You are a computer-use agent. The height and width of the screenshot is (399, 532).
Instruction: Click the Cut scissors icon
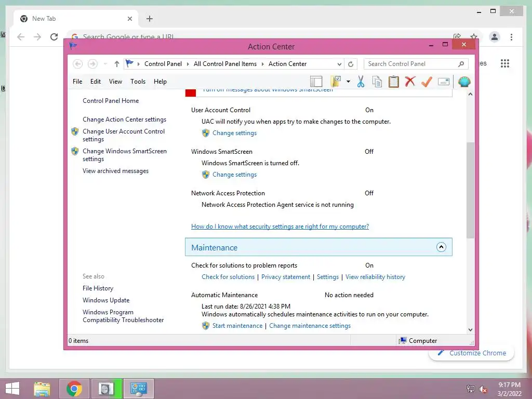point(361,82)
